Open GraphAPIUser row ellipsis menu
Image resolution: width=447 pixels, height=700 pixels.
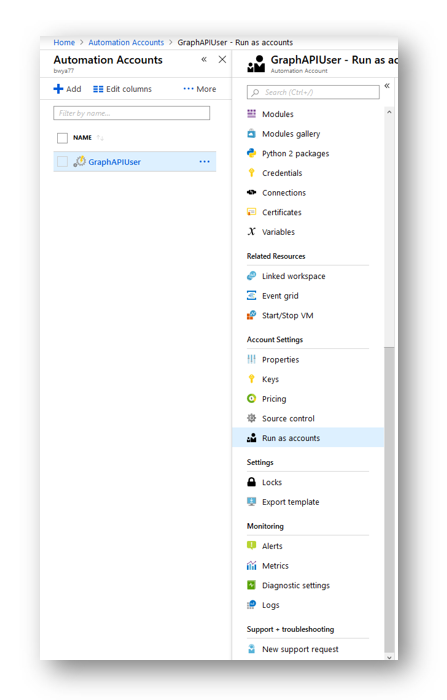click(x=205, y=162)
